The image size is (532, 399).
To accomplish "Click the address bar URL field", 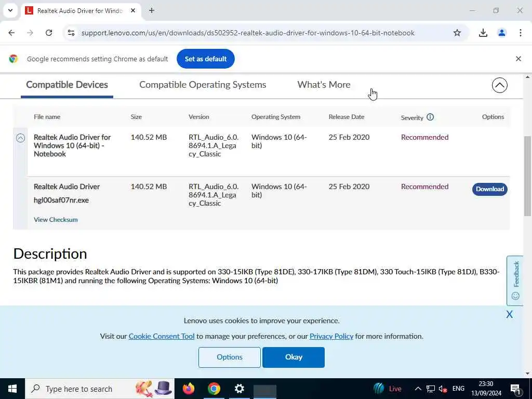I will tap(248, 33).
